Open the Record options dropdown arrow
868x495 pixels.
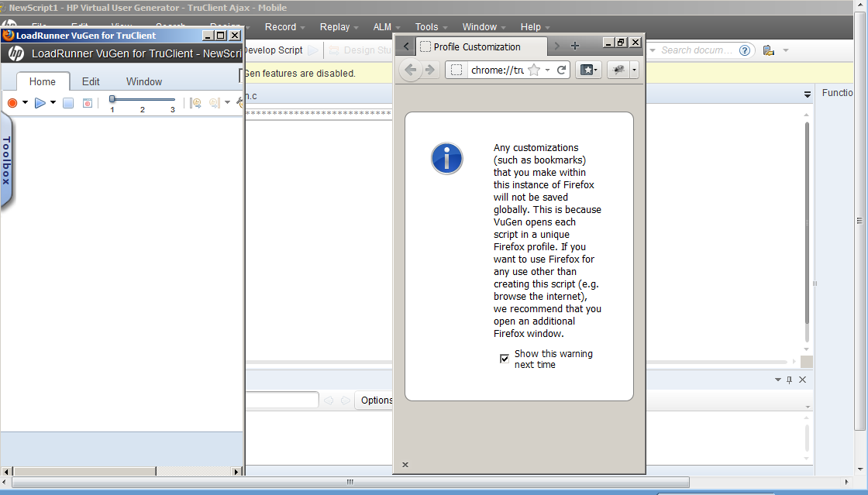(25, 102)
